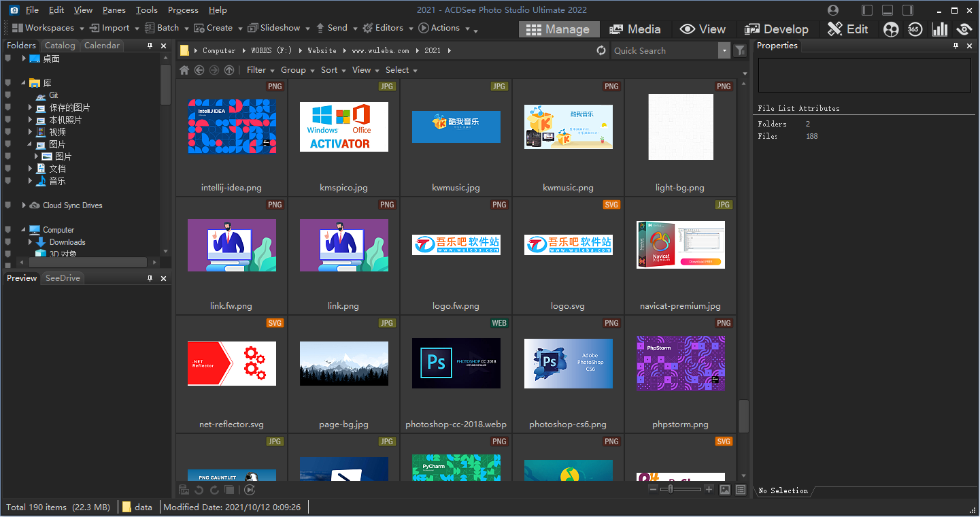Pin the Folders pane
The width and height of the screenshot is (980, 517).
(x=150, y=46)
